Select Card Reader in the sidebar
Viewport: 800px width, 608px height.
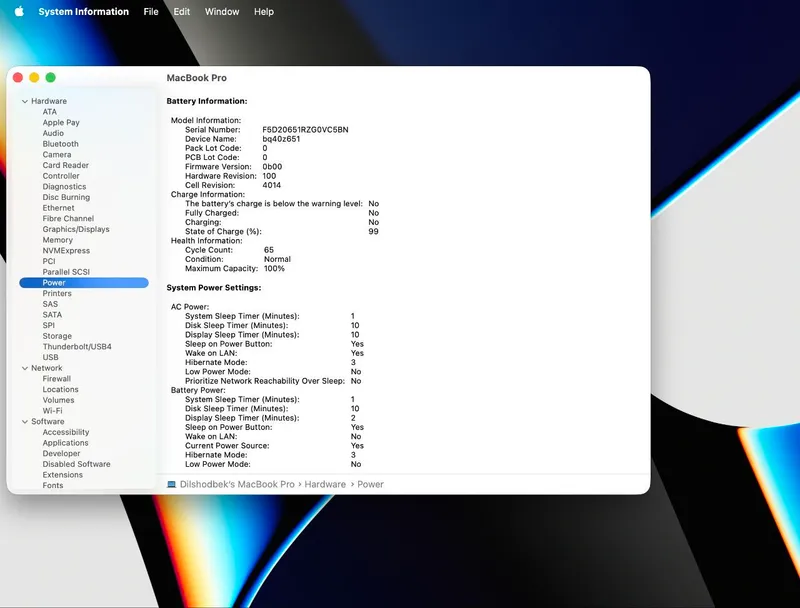tap(65, 165)
